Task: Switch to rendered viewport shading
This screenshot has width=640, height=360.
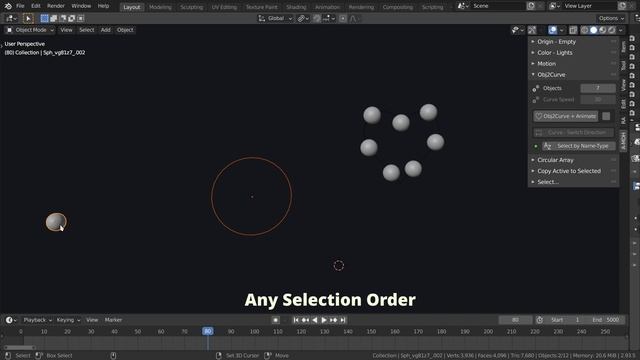Action: (x=611, y=30)
